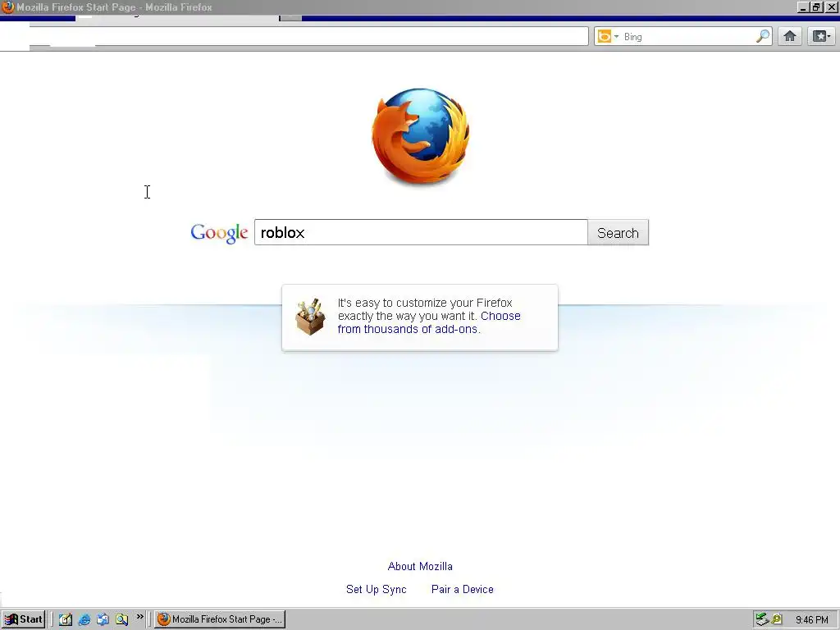Click the 9:46 PM system clock
840x630 pixels.
pos(811,620)
